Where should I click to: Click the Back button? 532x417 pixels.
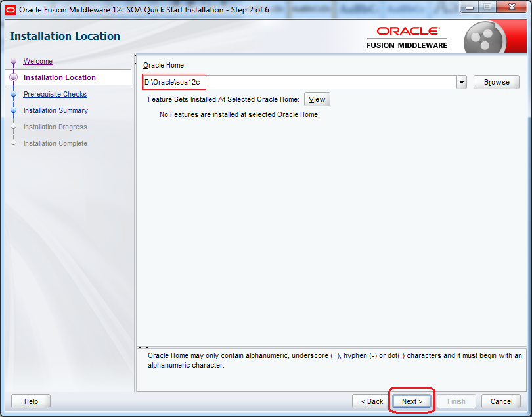tap(372, 401)
